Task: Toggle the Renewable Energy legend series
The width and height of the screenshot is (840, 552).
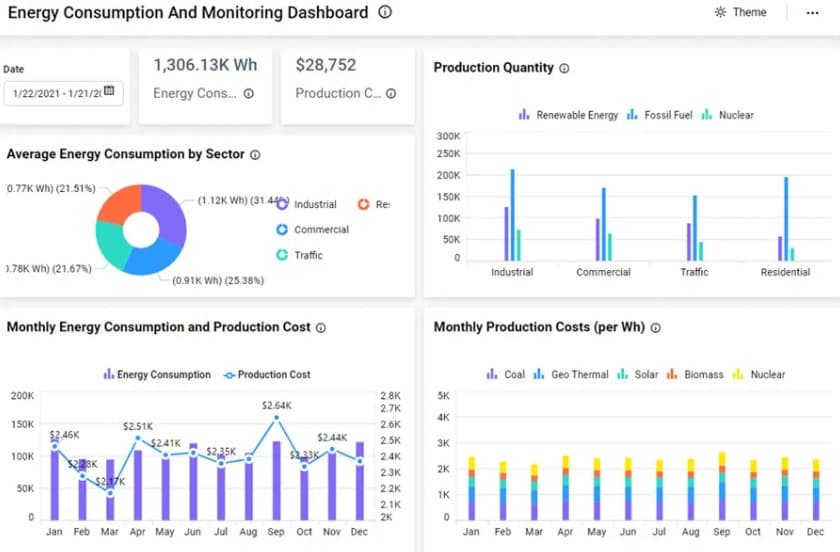Action: click(x=568, y=115)
